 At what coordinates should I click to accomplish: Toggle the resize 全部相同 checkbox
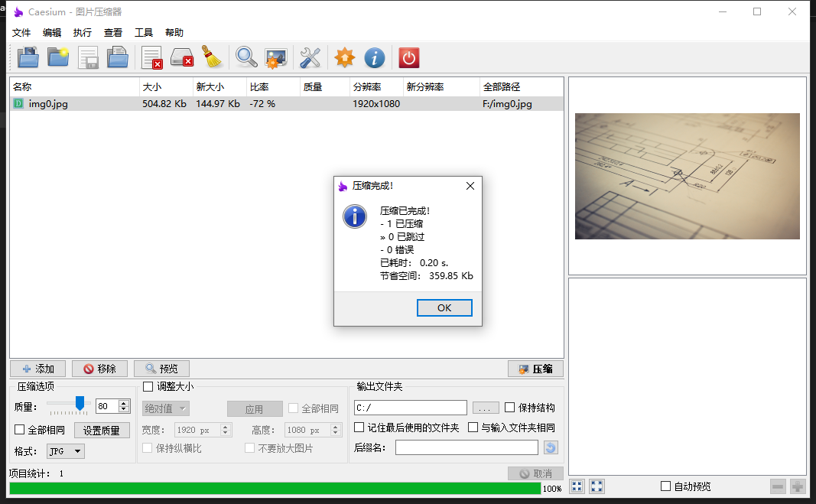(x=294, y=408)
